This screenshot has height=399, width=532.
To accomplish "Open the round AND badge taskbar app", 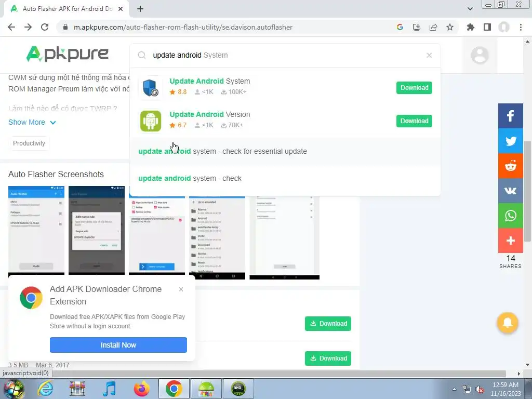I will click(x=238, y=389).
